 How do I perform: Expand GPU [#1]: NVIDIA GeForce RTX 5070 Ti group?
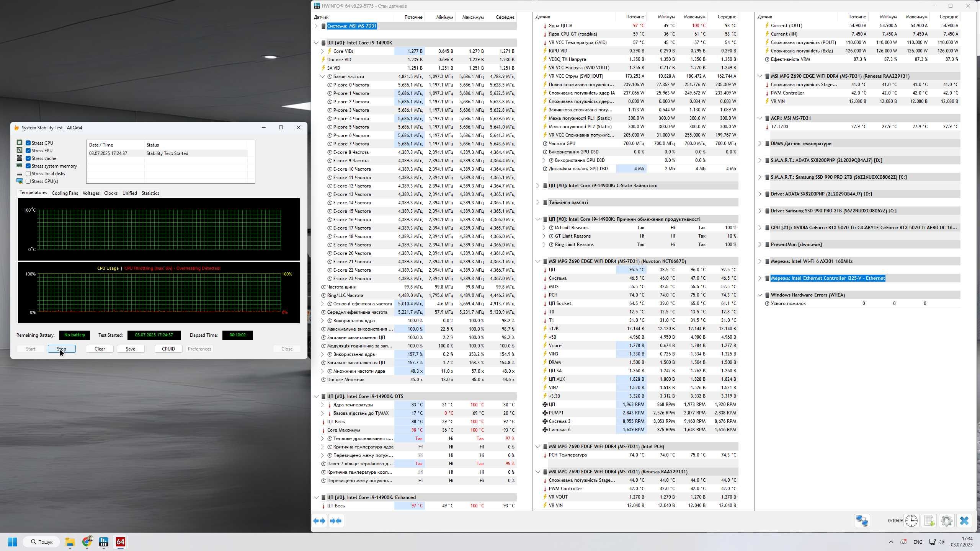click(x=759, y=228)
